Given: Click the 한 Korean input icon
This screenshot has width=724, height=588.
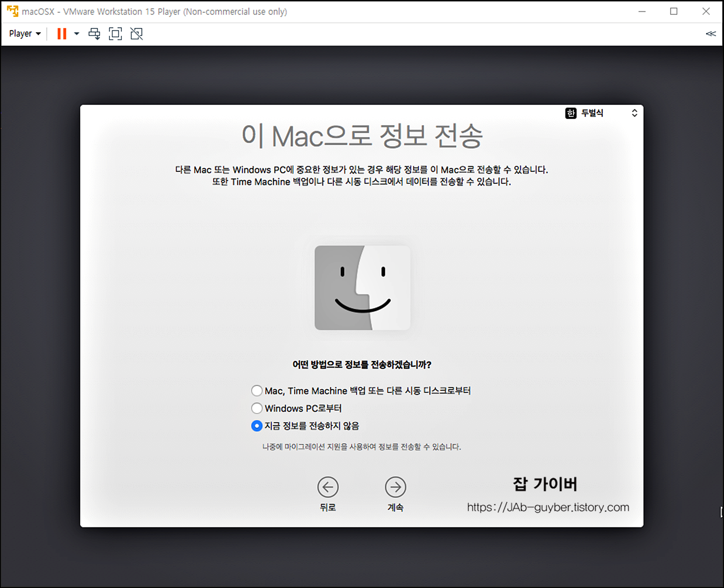Looking at the screenshot, I should (571, 113).
